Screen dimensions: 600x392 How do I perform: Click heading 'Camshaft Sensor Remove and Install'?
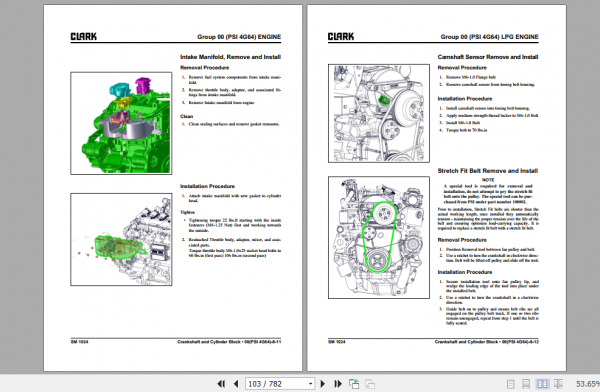click(x=488, y=57)
